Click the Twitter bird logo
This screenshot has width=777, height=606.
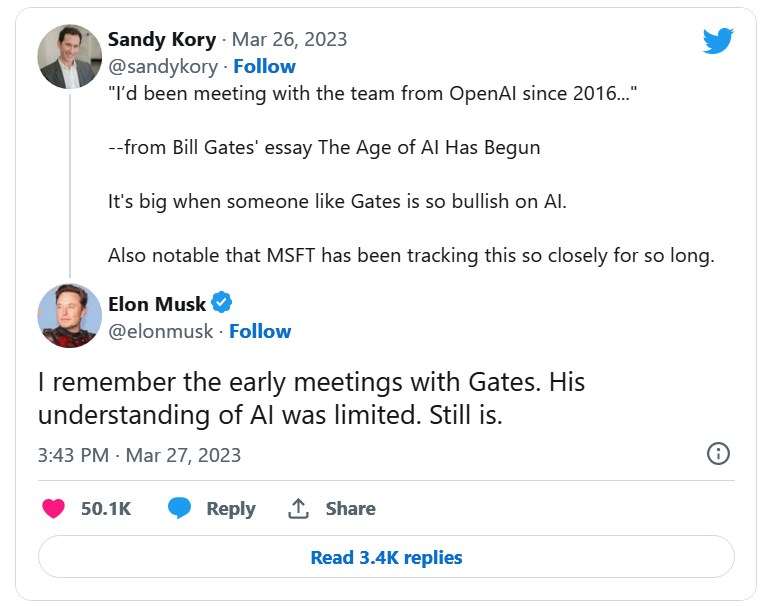(717, 41)
